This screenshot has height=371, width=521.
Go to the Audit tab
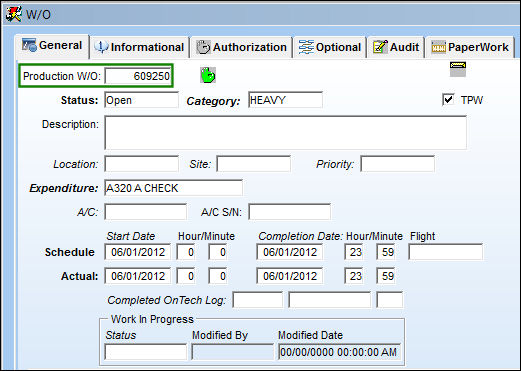pyautogui.click(x=396, y=47)
